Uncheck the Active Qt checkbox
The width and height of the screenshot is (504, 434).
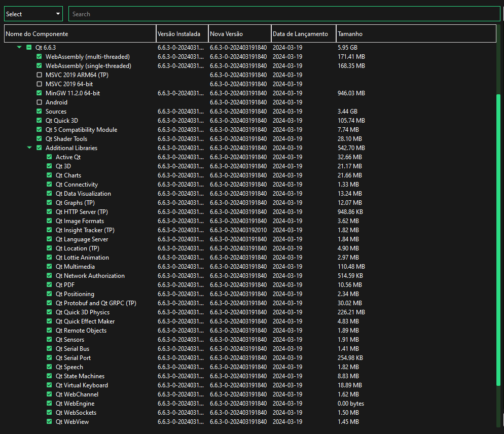49,157
